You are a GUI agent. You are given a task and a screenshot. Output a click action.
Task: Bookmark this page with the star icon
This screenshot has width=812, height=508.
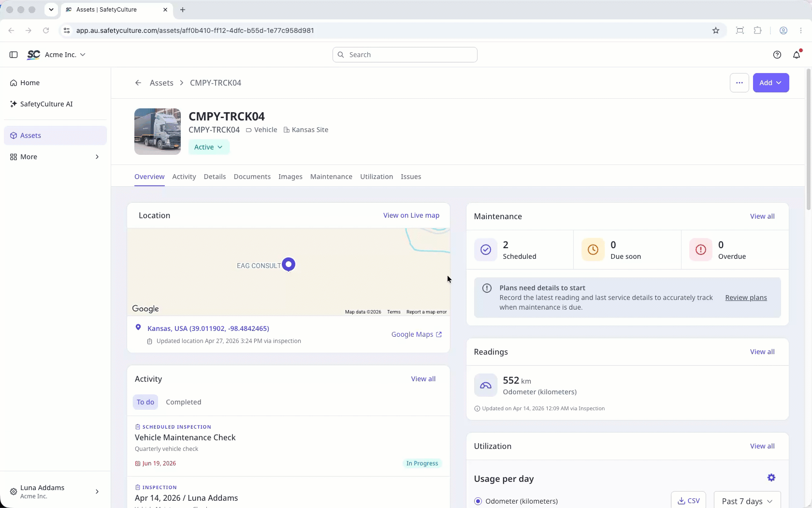pyautogui.click(x=716, y=30)
